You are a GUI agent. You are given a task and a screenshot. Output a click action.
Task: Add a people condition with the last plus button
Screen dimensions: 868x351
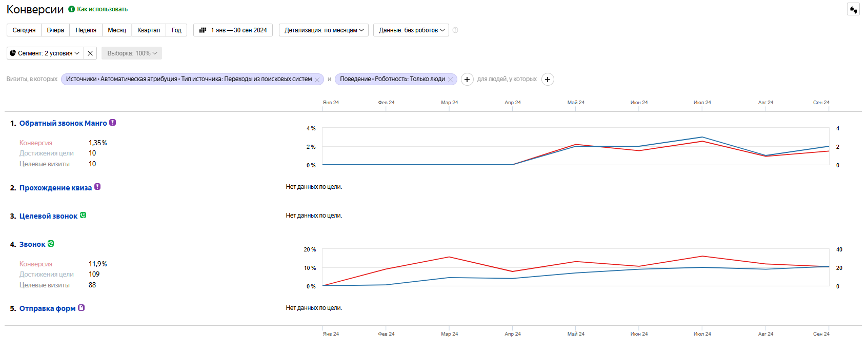pos(548,80)
